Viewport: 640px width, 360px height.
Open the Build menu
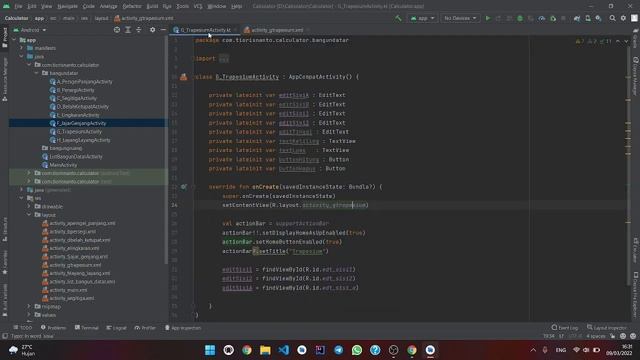pos(152,6)
